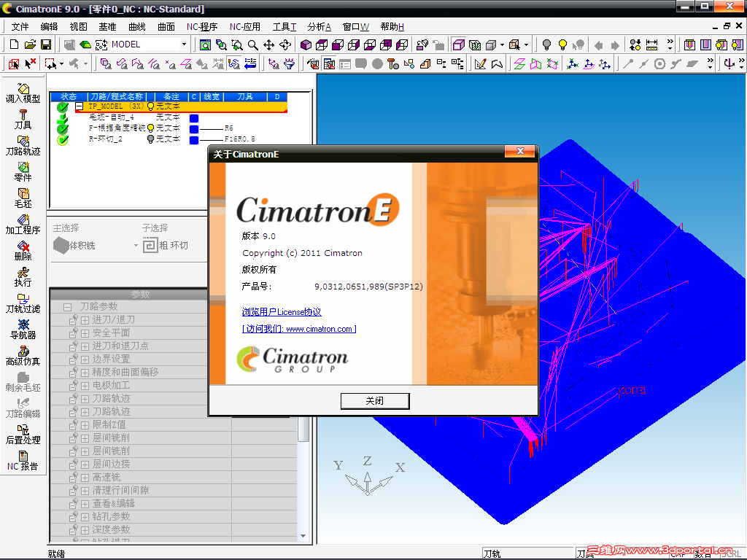Click the 毛坯 stock sidebar icon
The height and width of the screenshot is (560, 747).
point(23,198)
